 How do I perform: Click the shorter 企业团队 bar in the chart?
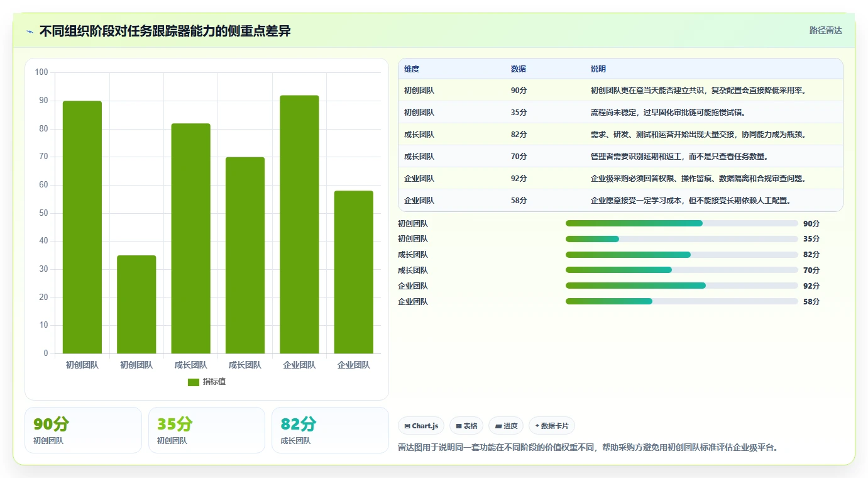[x=354, y=272]
